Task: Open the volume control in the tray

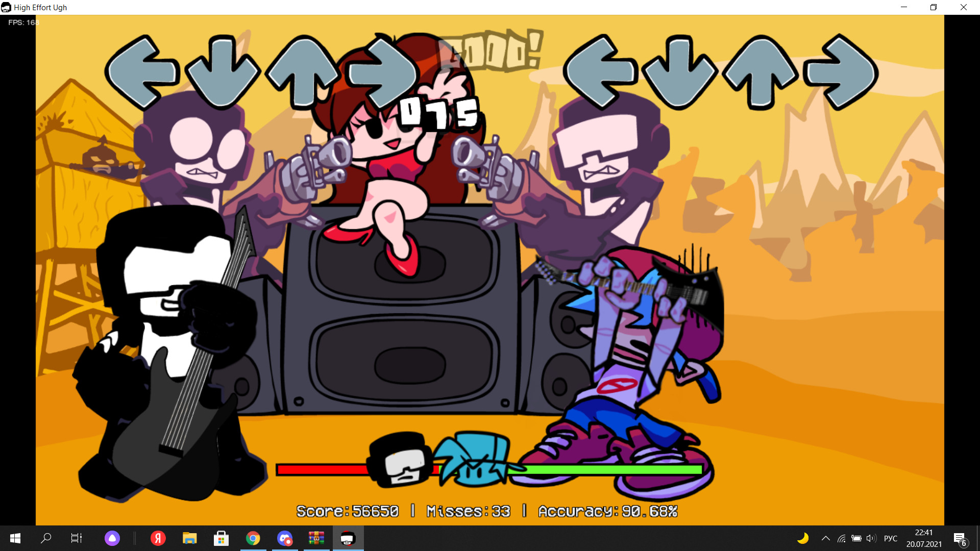Action: [x=871, y=538]
